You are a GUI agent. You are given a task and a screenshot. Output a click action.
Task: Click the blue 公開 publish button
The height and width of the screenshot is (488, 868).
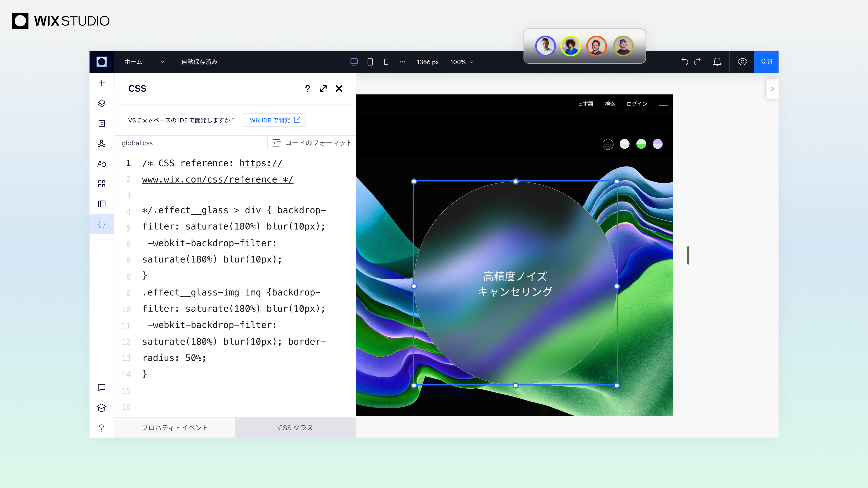(766, 62)
